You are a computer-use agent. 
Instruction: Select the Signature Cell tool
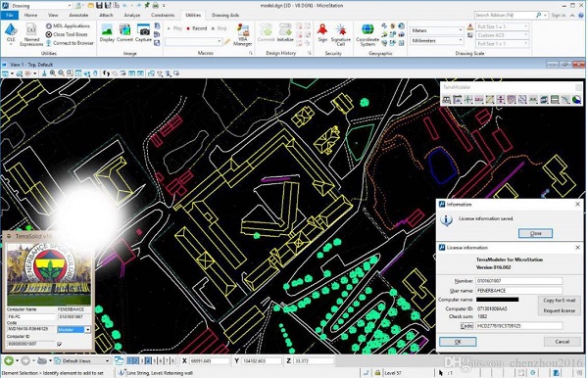pos(340,34)
